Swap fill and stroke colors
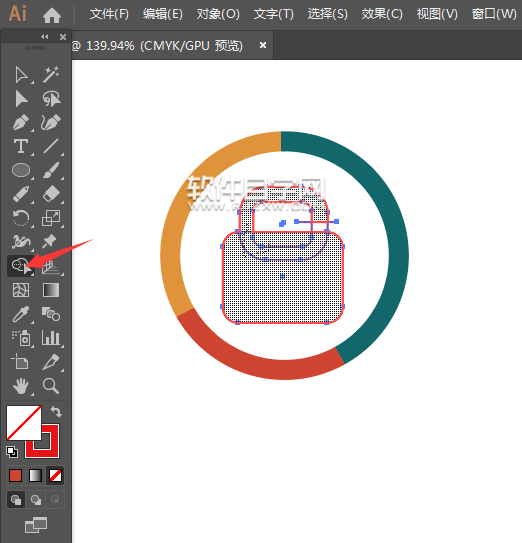The width and height of the screenshot is (522, 543). coord(56,412)
